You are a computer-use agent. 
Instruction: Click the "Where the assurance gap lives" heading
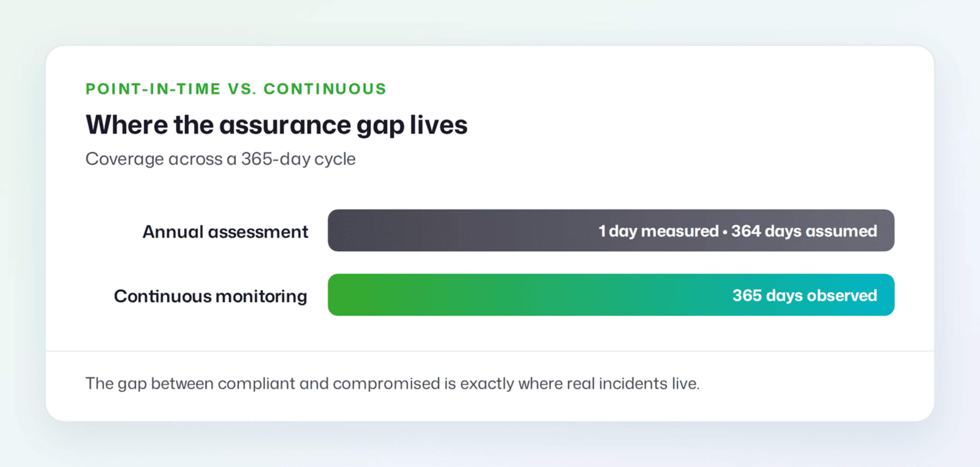[276, 126]
